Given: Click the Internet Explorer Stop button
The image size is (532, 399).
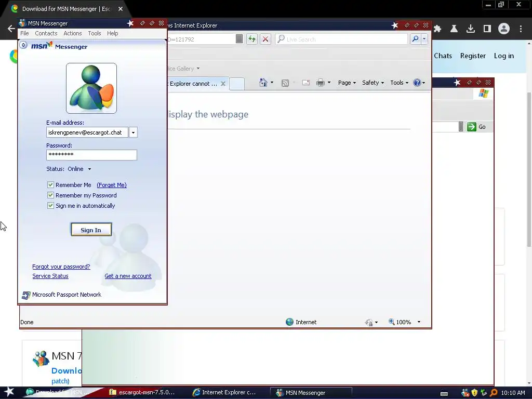Looking at the screenshot, I should (265, 39).
